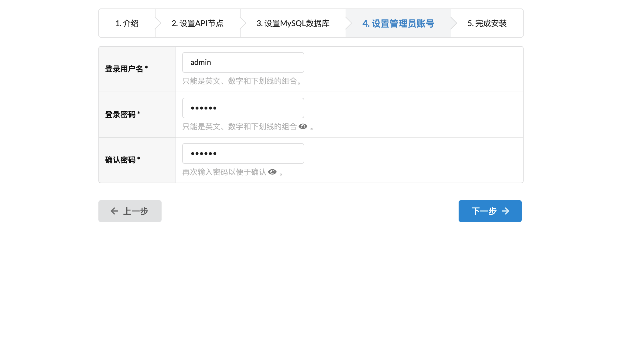Show password via eye icon under 登录密码 field

[303, 126]
